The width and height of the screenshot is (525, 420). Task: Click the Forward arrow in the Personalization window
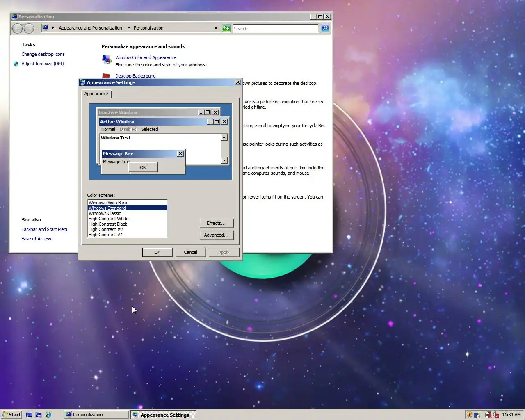[29, 28]
